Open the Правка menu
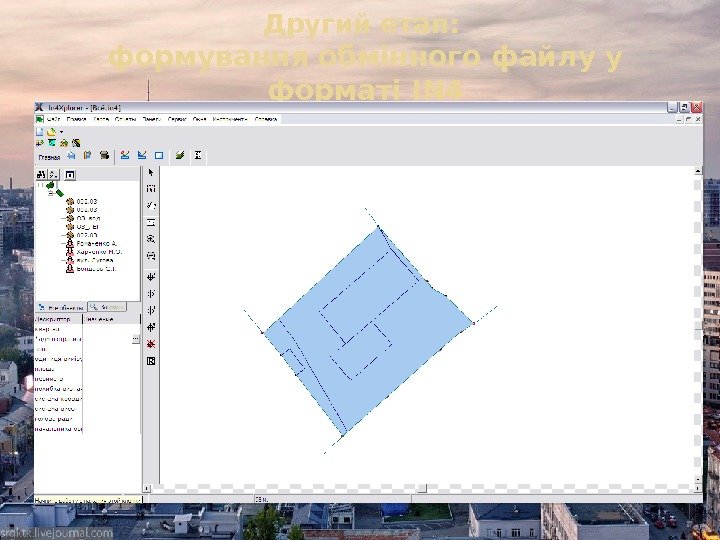 click(x=77, y=119)
